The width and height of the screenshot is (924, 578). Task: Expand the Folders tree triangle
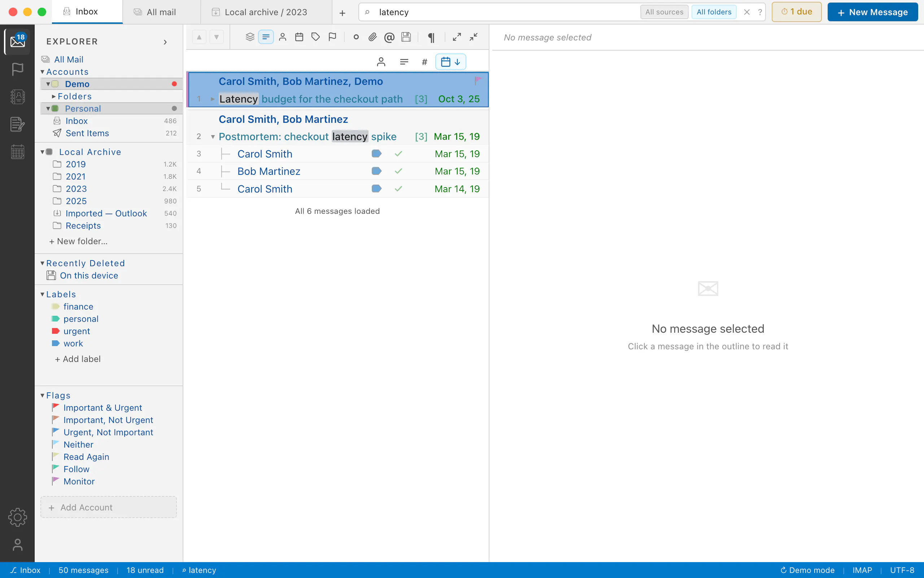[x=54, y=96]
